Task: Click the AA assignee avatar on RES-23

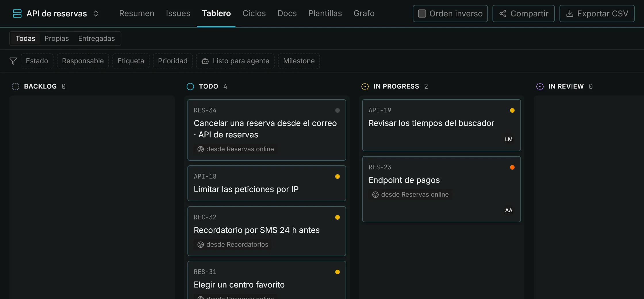Action: [509, 210]
